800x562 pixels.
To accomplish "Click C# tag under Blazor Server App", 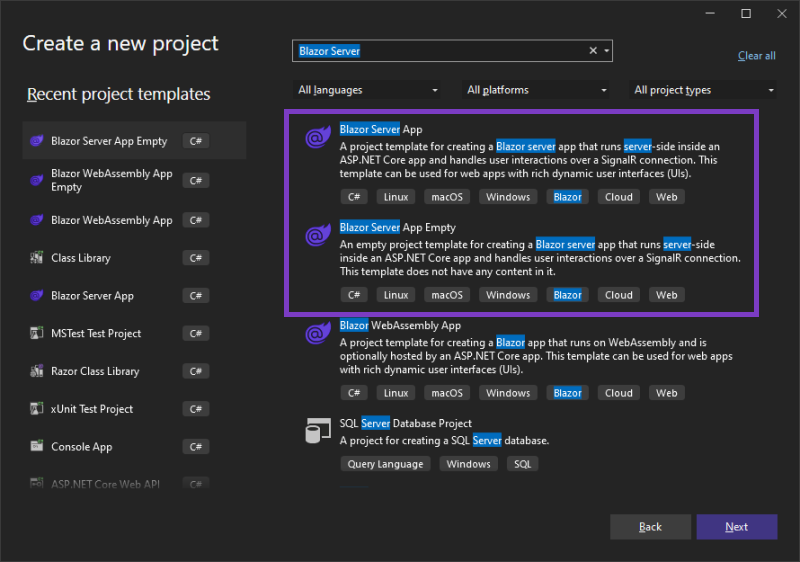I will [x=354, y=197].
